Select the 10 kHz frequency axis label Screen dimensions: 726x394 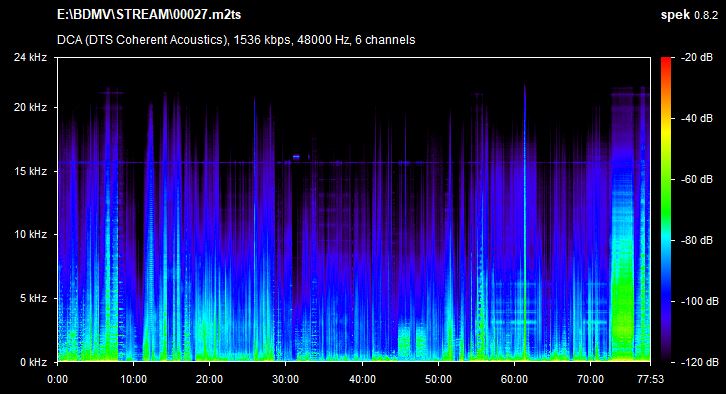click(x=31, y=234)
